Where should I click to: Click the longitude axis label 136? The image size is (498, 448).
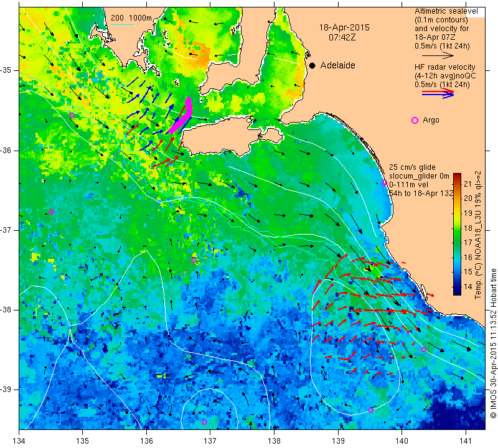click(x=146, y=441)
